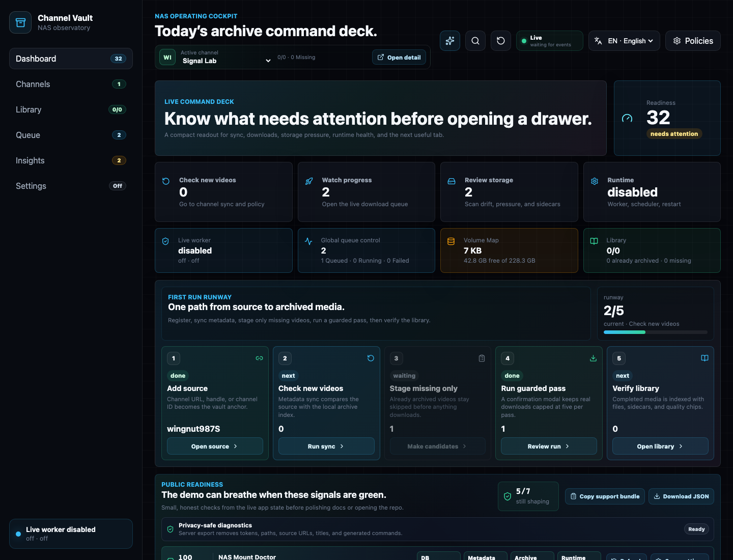
Task: Click the sync icon on Check new videos card
Action: 166,181
